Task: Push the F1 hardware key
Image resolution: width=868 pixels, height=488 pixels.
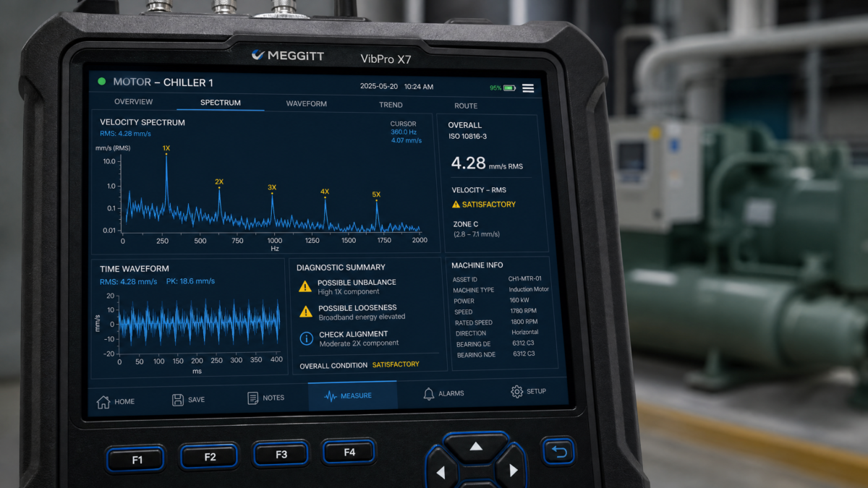Action: (137, 460)
